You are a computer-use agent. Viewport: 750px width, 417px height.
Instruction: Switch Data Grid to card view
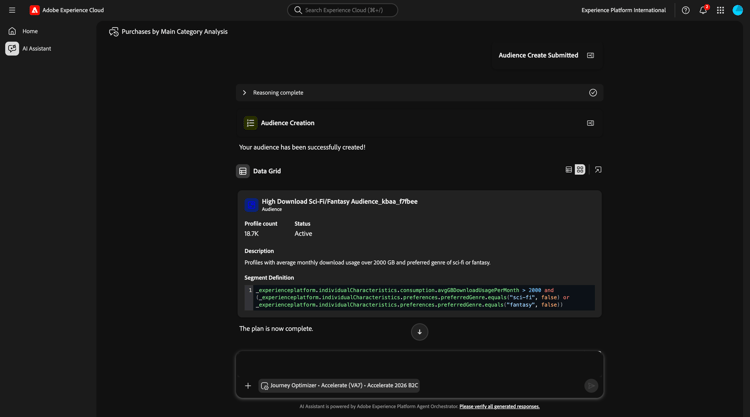coord(580,170)
